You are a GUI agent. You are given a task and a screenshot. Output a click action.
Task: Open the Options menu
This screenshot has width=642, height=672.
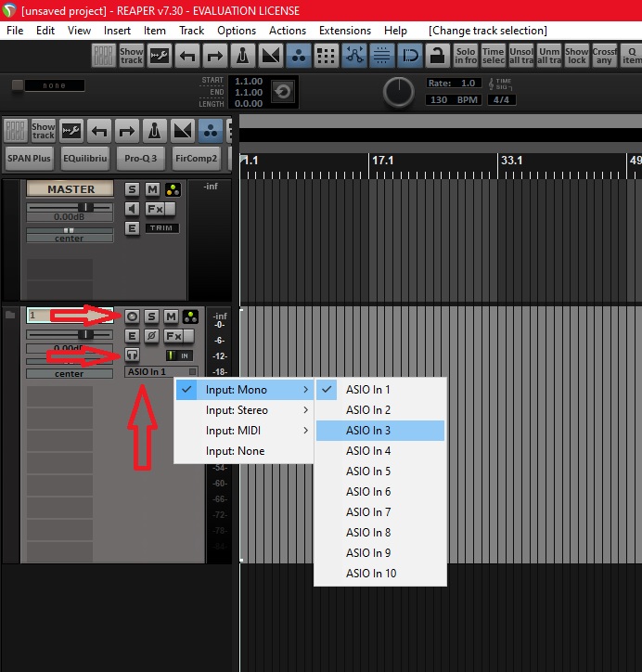(x=237, y=31)
